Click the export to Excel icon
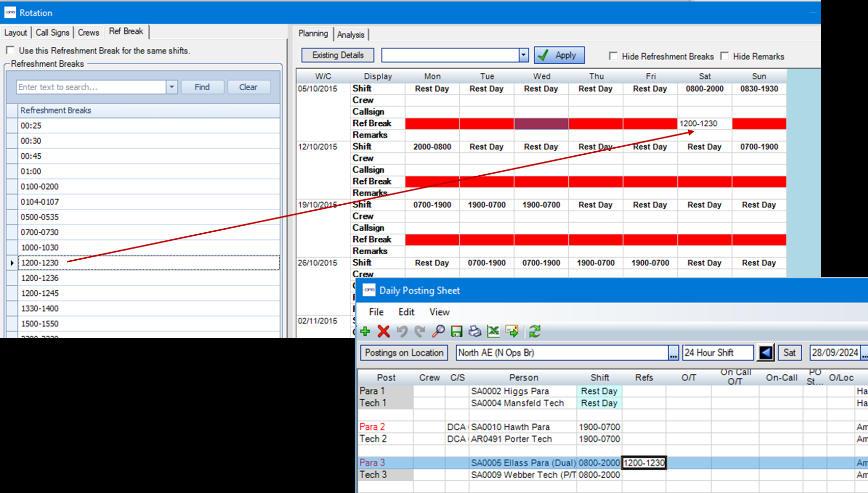Image resolution: width=868 pixels, height=493 pixels. 493,332
